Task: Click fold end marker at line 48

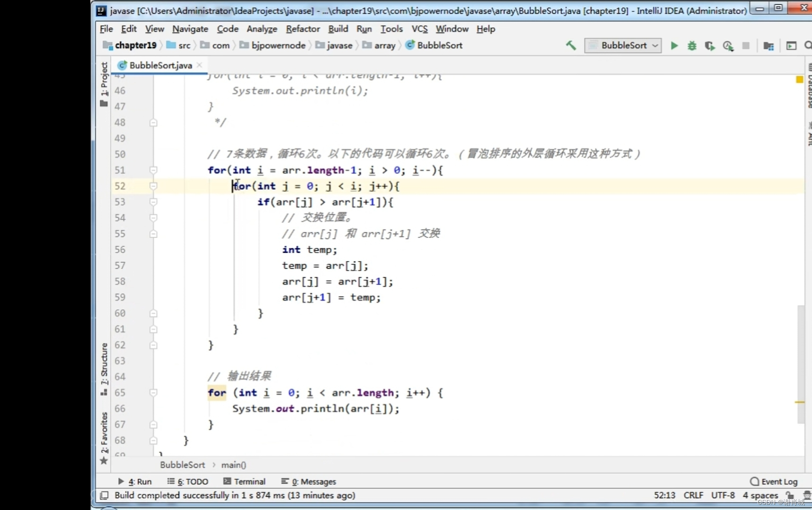Action: pos(153,123)
